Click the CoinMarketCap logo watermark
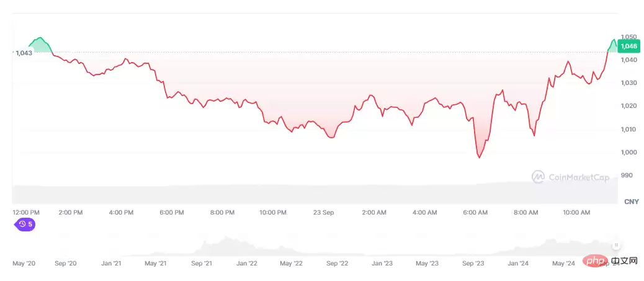This screenshot has width=644, height=281. pyautogui.click(x=570, y=177)
